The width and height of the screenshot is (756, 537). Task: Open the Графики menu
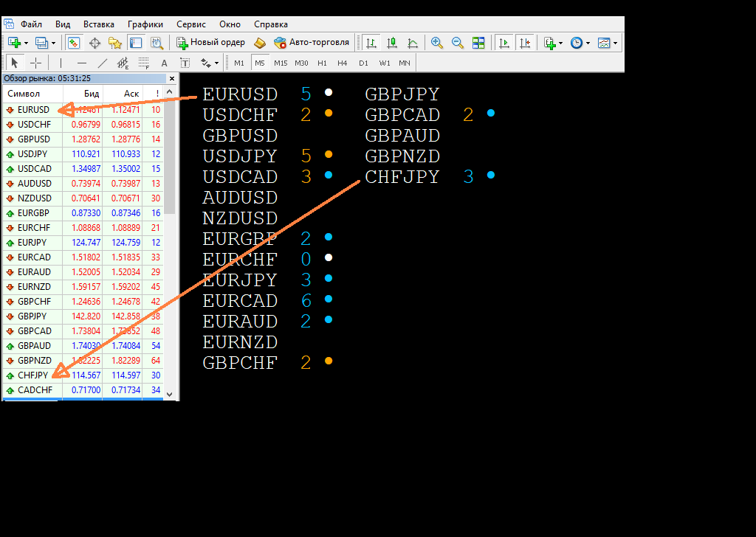[x=145, y=24]
